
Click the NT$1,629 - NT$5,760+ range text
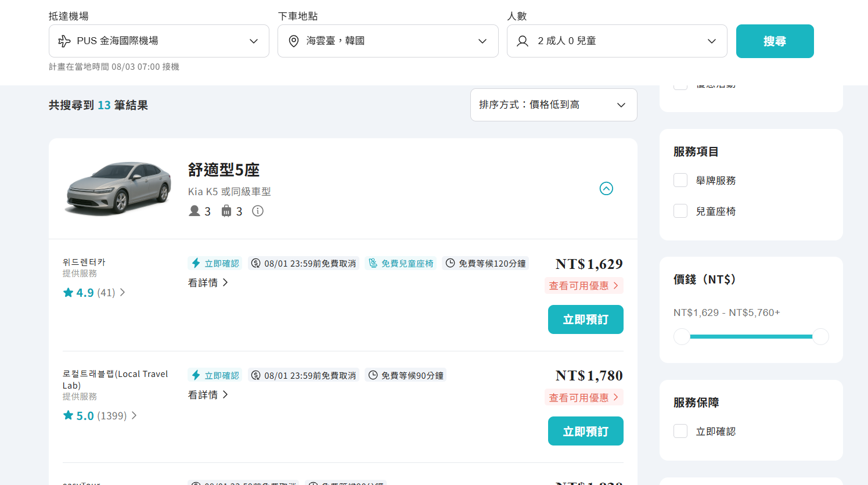(x=726, y=312)
